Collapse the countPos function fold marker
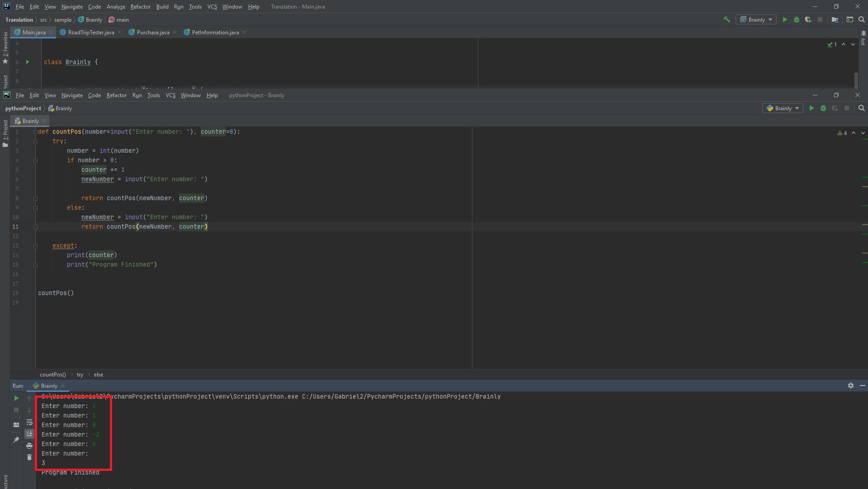 [35, 132]
